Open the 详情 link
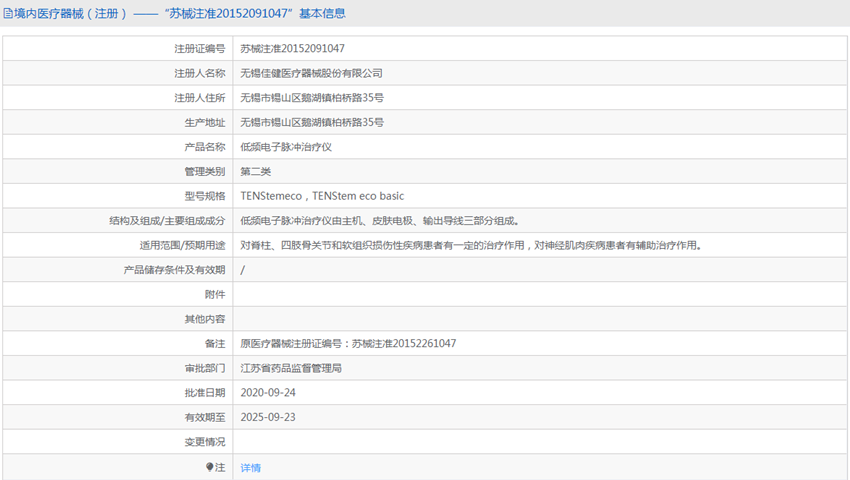The width and height of the screenshot is (850, 480). (x=250, y=468)
